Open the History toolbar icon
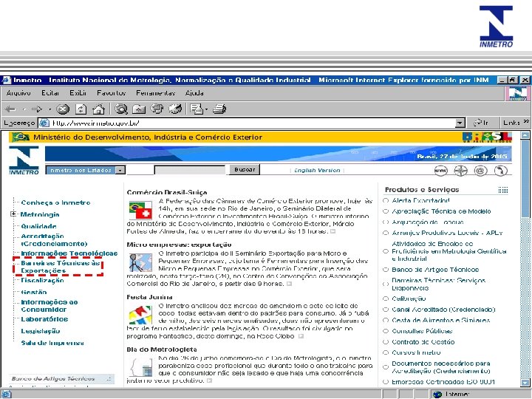This screenshot has width=532, height=399. (175, 109)
